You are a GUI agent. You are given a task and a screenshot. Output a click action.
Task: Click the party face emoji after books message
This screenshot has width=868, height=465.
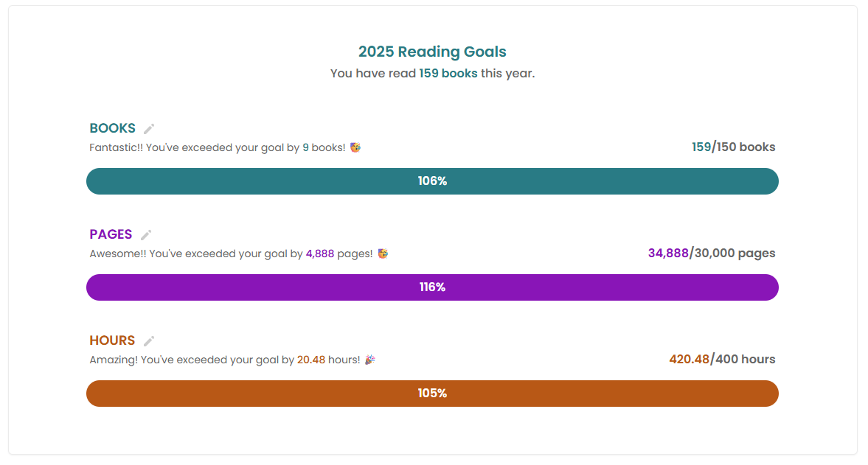(x=355, y=147)
